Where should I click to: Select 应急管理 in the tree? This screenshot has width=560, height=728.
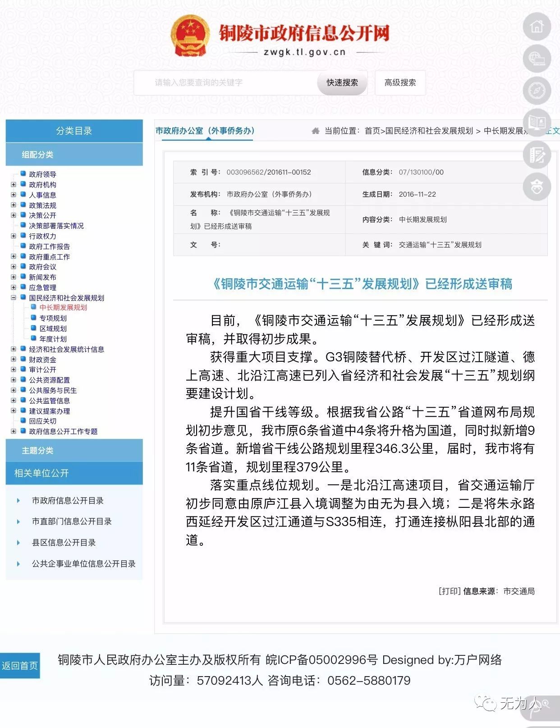click(x=42, y=288)
